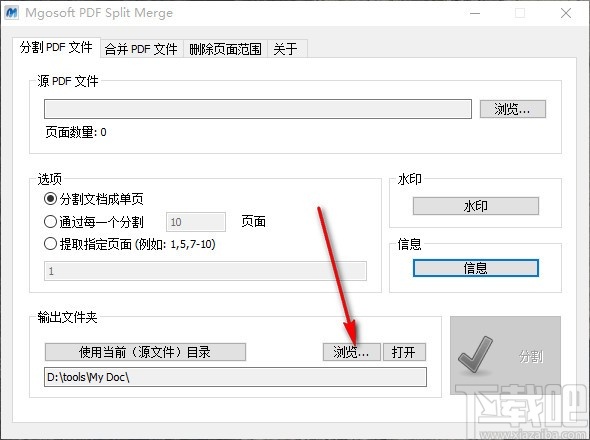Screen dimensions: 590x440
Task: Click the output path field D:\tools\My Doc\
Action: [235, 377]
